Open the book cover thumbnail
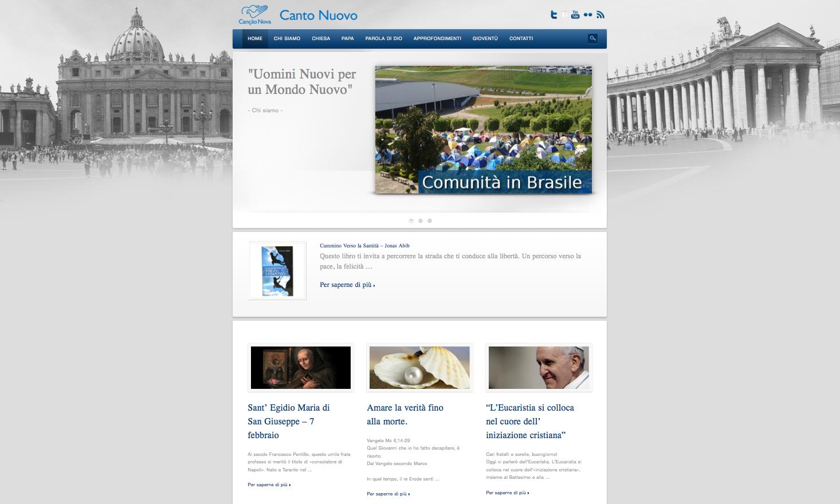This screenshot has height=504, width=840. [x=277, y=271]
